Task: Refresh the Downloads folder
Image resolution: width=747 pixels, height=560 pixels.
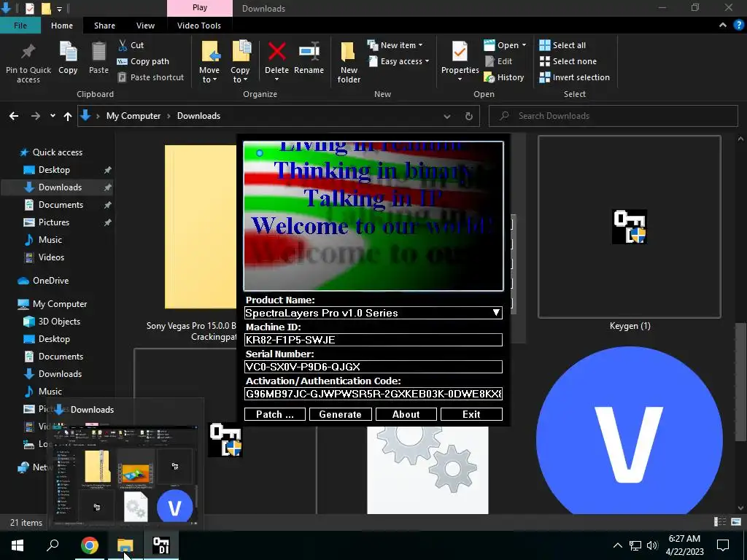Action: pos(469,116)
